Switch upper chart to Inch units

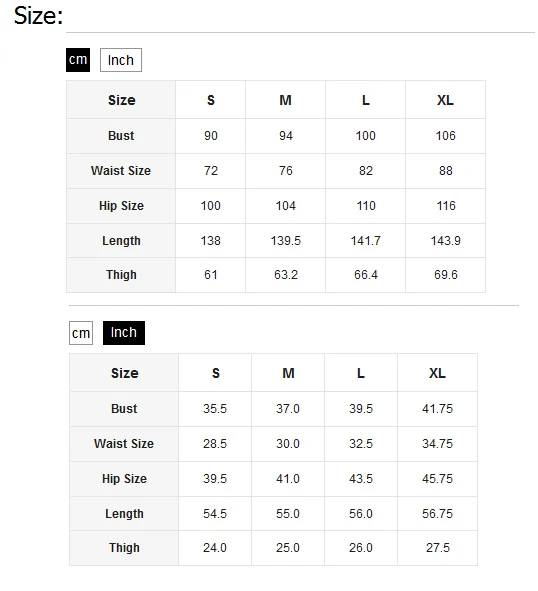point(121,60)
